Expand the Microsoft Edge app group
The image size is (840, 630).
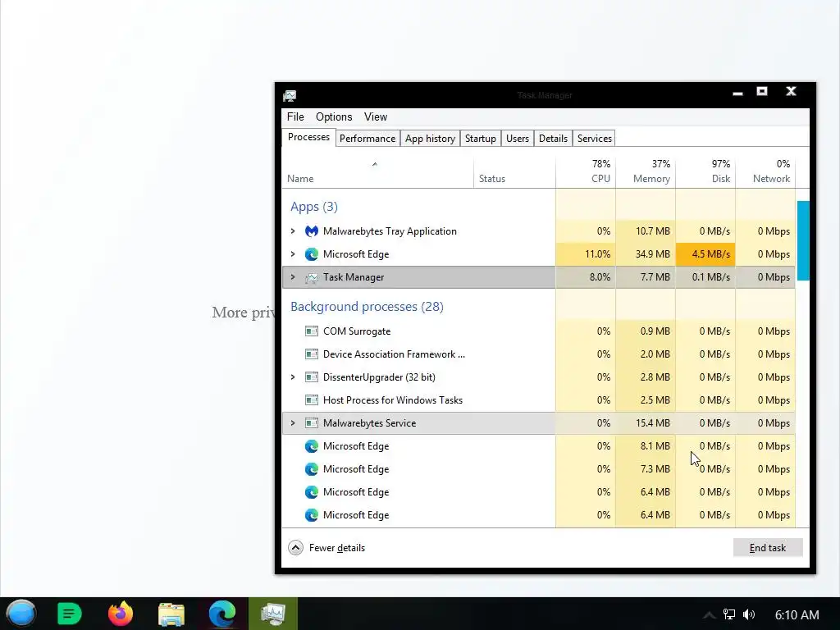[x=293, y=254]
